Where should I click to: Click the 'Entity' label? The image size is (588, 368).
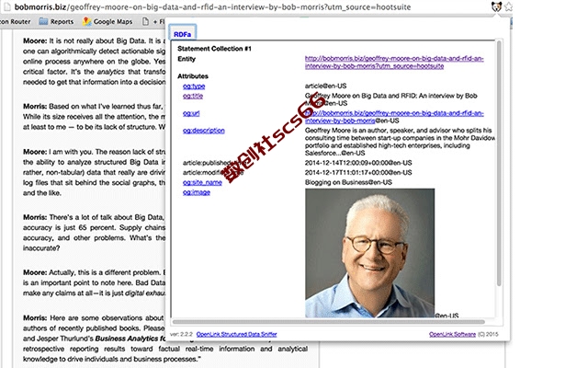pos(187,59)
